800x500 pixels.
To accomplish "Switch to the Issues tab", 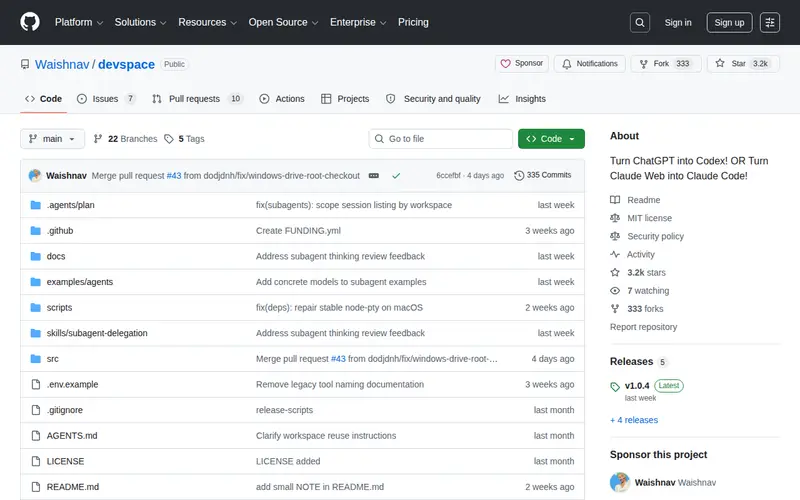I will point(106,98).
